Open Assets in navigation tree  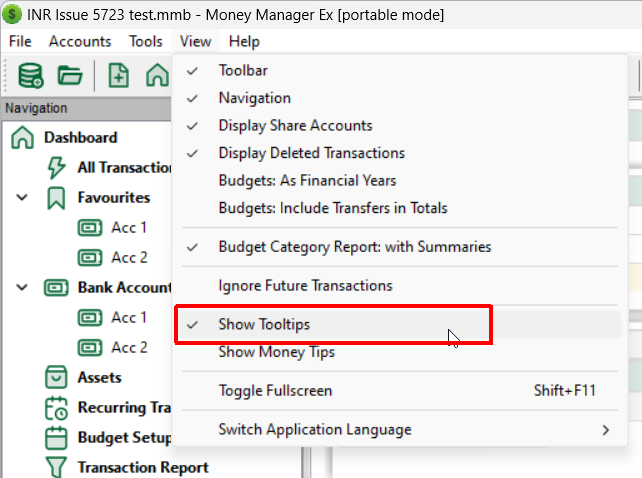(x=99, y=377)
